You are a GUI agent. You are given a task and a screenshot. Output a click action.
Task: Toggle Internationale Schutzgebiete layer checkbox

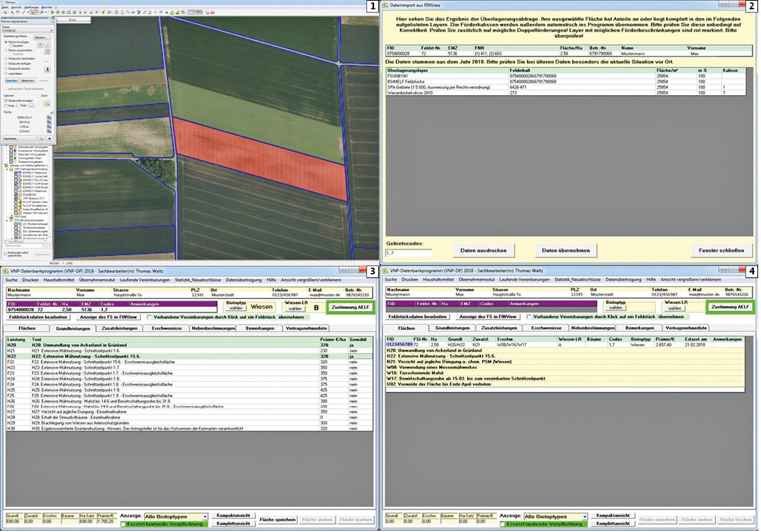click(x=11, y=147)
